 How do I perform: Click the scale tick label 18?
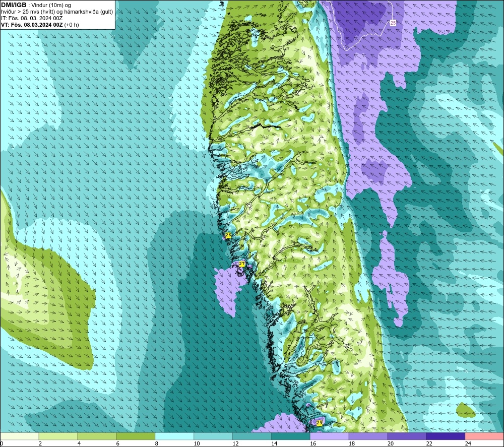point(352,443)
